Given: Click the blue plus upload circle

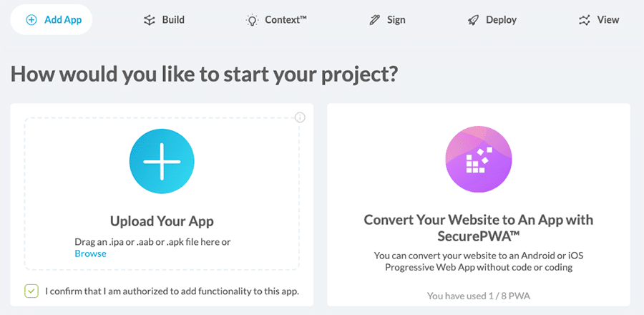Looking at the screenshot, I should tap(162, 162).
